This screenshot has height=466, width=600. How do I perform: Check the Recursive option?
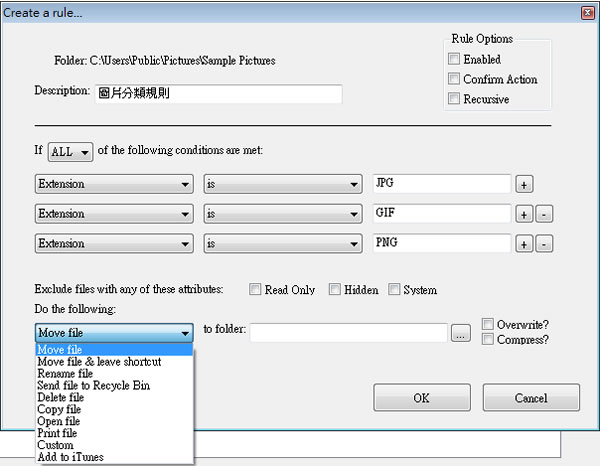coord(455,100)
